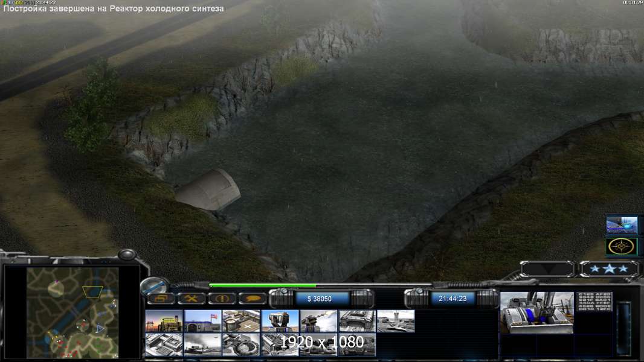Select the concrete tunnel structure on terrain
The height and width of the screenshot is (362, 644).
[208, 190]
